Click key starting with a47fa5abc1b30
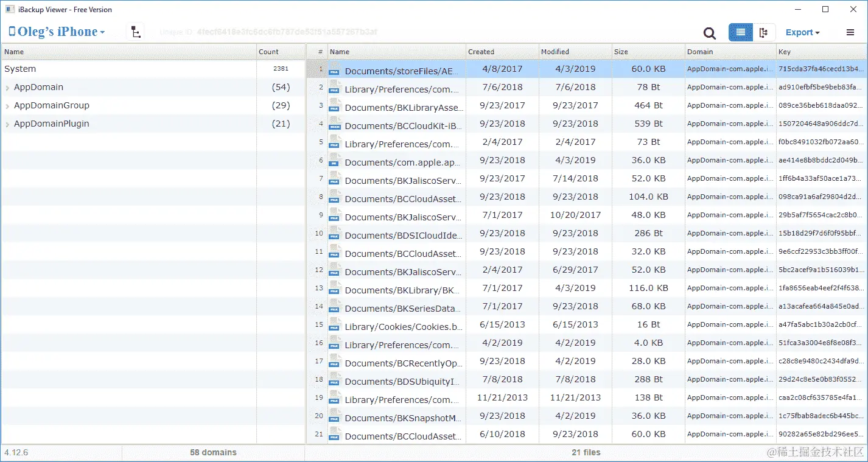Screen dimensions: 868x462 821,324
